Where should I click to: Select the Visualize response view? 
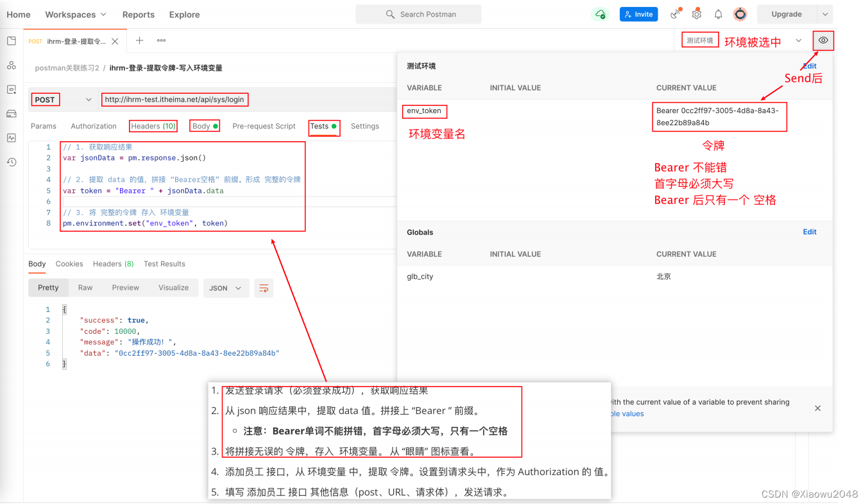click(174, 288)
